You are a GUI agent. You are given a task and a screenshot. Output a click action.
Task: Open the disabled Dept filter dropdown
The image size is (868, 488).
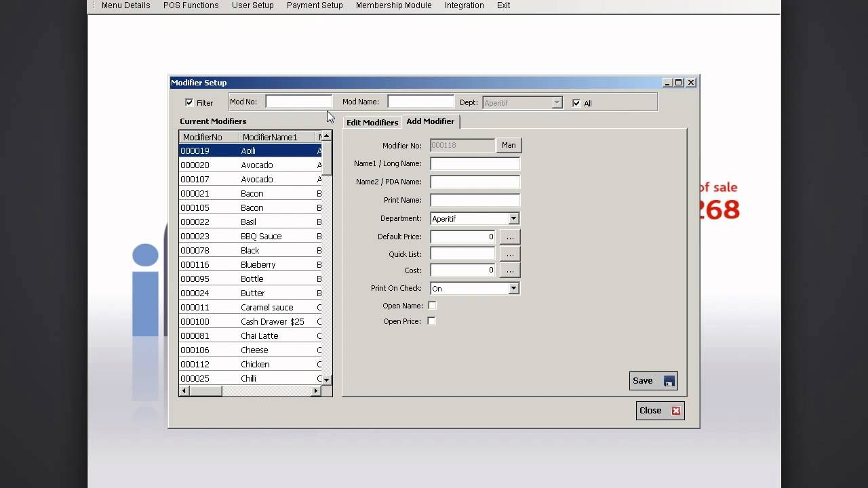[x=557, y=103]
